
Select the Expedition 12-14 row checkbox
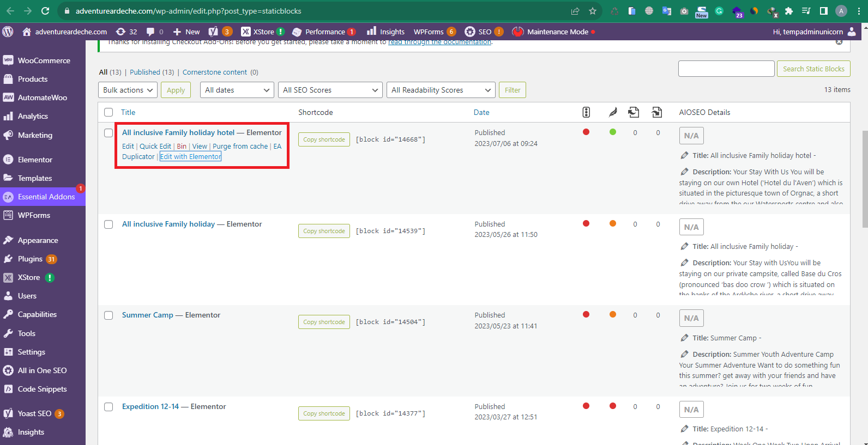coord(108,407)
